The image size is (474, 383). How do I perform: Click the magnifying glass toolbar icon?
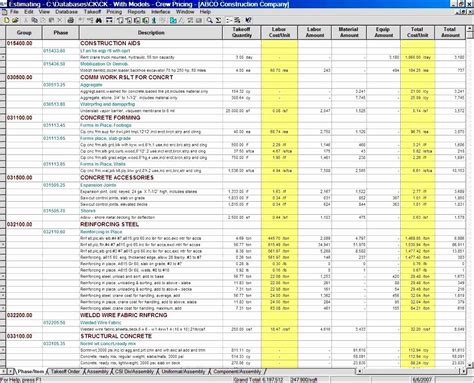[x=209, y=20]
